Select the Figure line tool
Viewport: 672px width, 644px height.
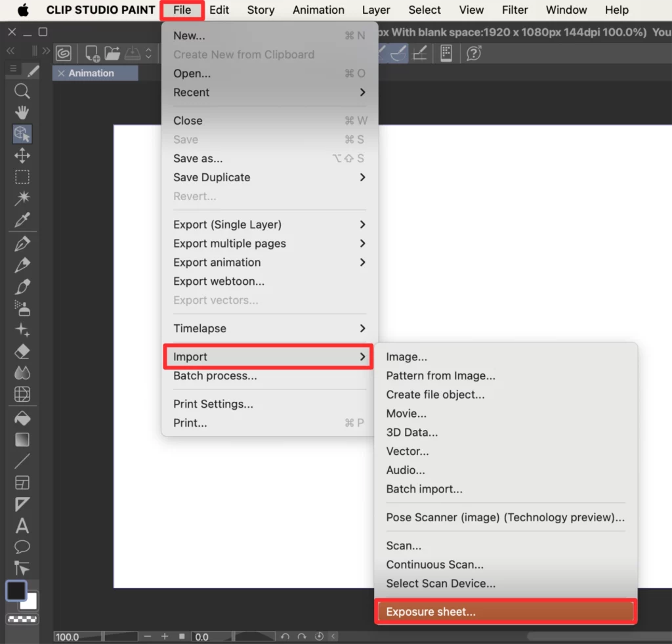click(x=22, y=461)
